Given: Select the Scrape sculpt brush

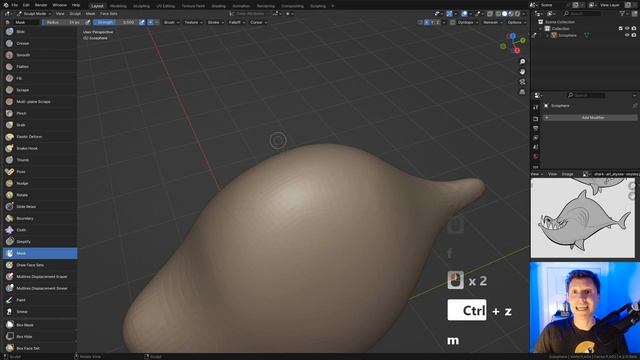Looking at the screenshot, I should [40, 90].
